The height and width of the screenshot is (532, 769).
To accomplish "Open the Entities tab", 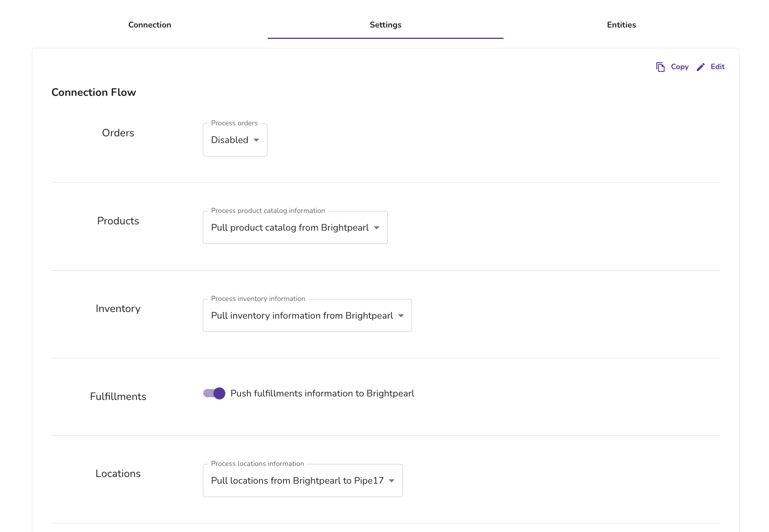I will click(622, 25).
